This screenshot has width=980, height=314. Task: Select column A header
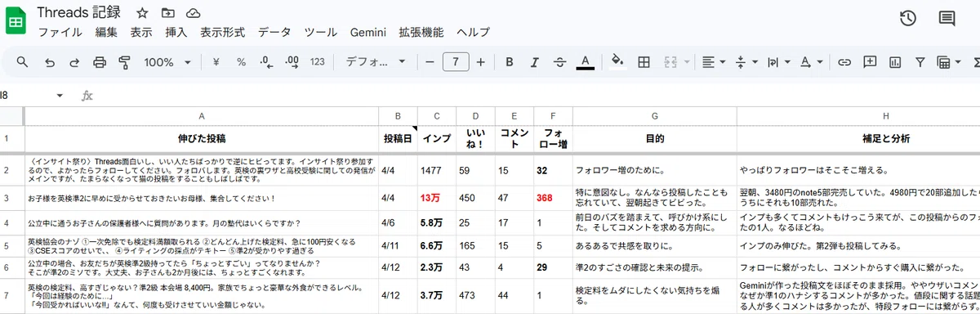202,116
